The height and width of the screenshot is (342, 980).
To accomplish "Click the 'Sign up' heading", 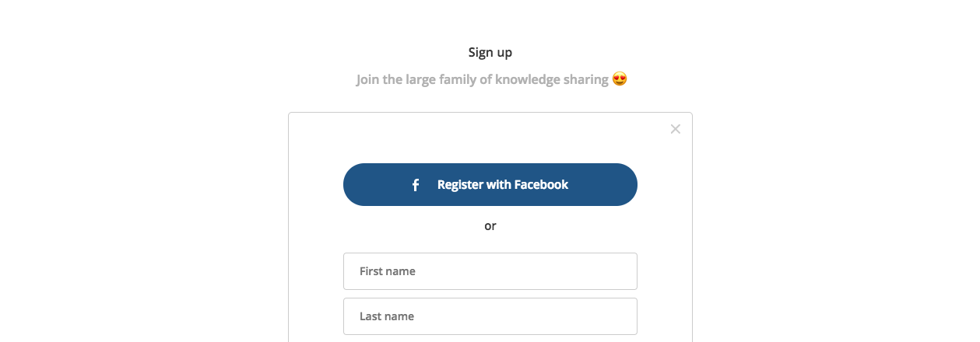I will [x=490, y=53].
